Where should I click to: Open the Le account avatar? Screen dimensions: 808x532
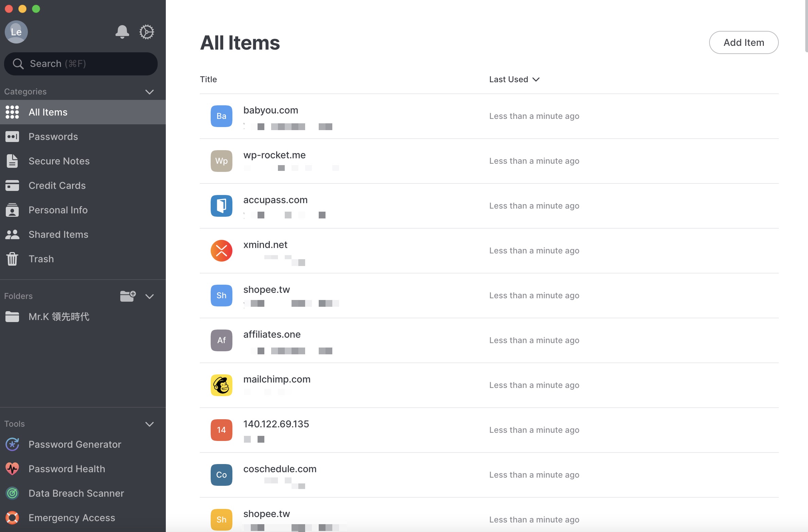(16, 32)
